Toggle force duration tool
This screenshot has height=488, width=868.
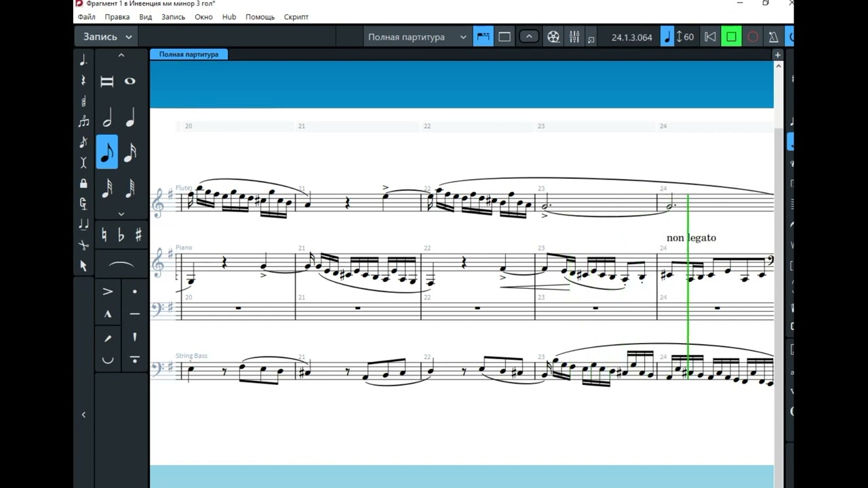(83, 203)
